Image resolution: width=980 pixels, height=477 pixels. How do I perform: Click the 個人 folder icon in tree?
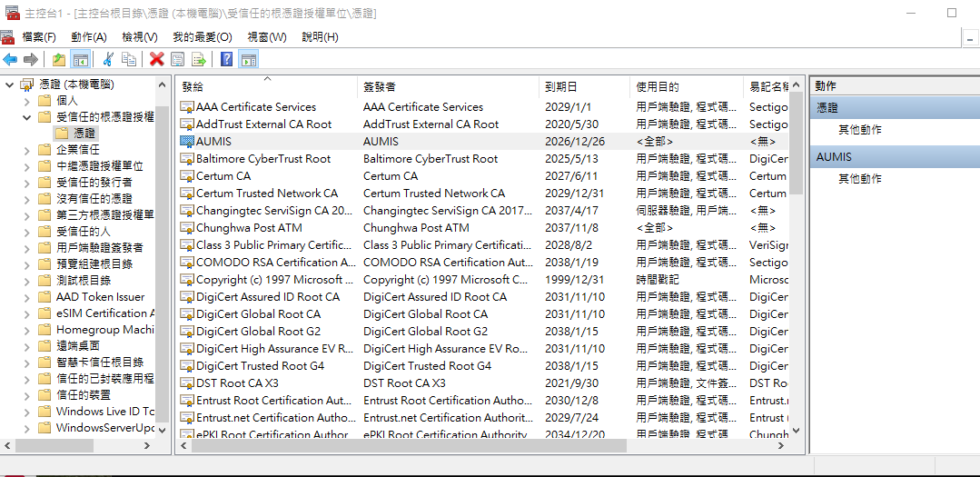44,101
